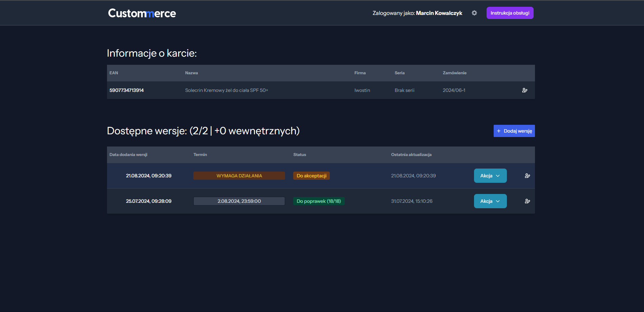Click the Custommerce logo
Viewport: 644px width, 312px height.
click(142, 13)
